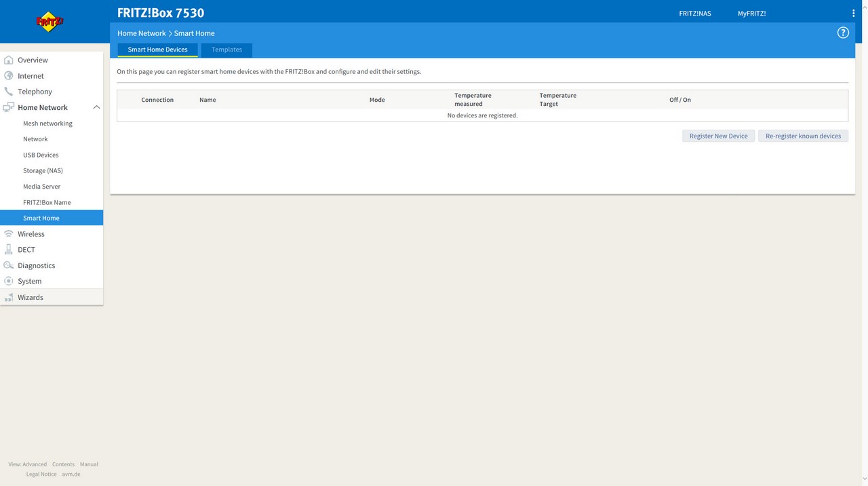
Task: Click the FRITZ! logo
Action: point(50,22)
